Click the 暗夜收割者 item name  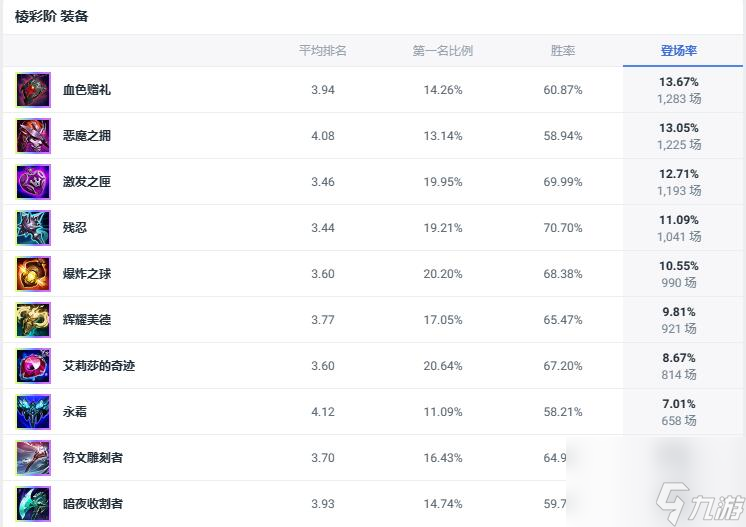[93, 504]
